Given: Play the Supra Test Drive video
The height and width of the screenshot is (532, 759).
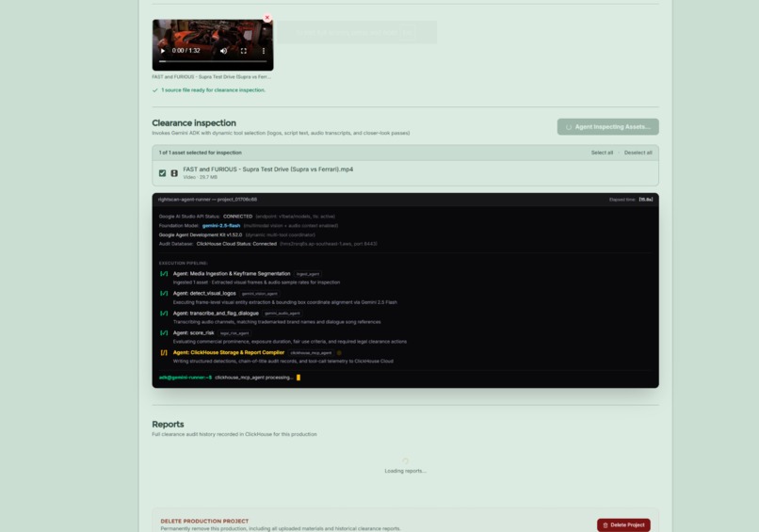Looking at the screenshot, I should tap(163, 50).
